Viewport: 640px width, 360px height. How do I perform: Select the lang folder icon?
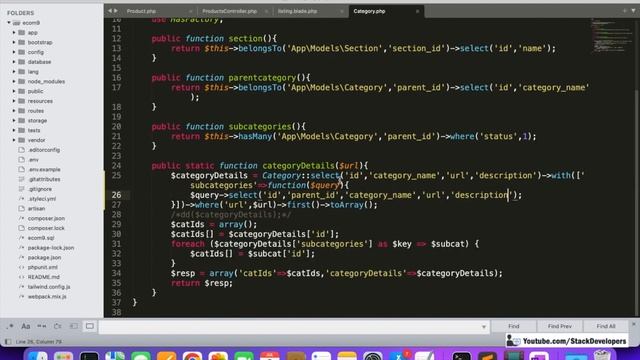coord(22,72)
